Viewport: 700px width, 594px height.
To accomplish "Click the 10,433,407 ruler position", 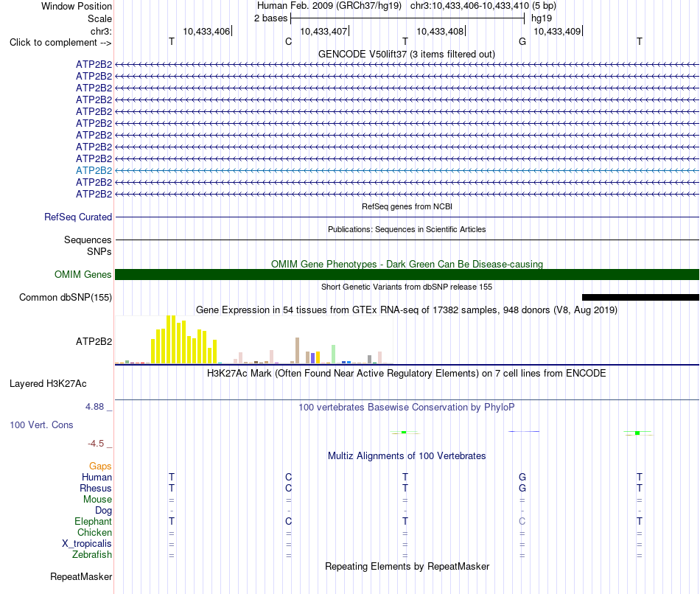I will coord(323,31).
